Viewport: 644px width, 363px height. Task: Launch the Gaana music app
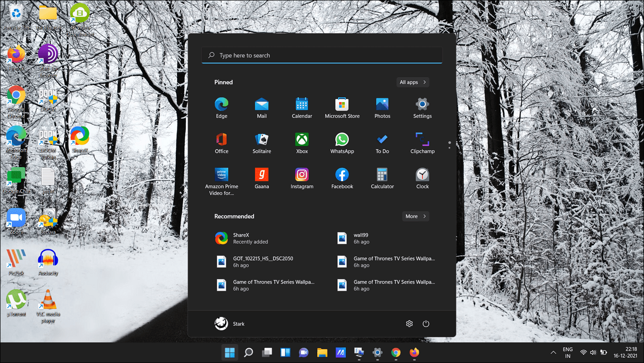(262, 179)
